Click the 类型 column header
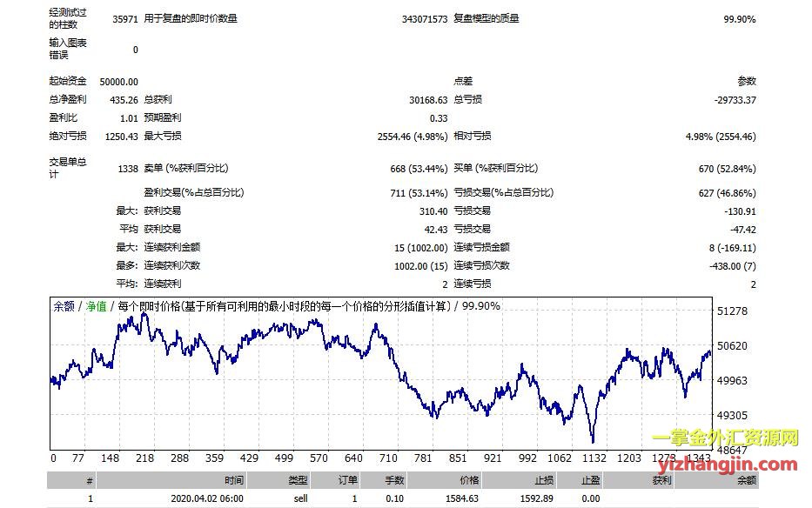The width and height of the screenshot is (812, 508). pos(298,480)
